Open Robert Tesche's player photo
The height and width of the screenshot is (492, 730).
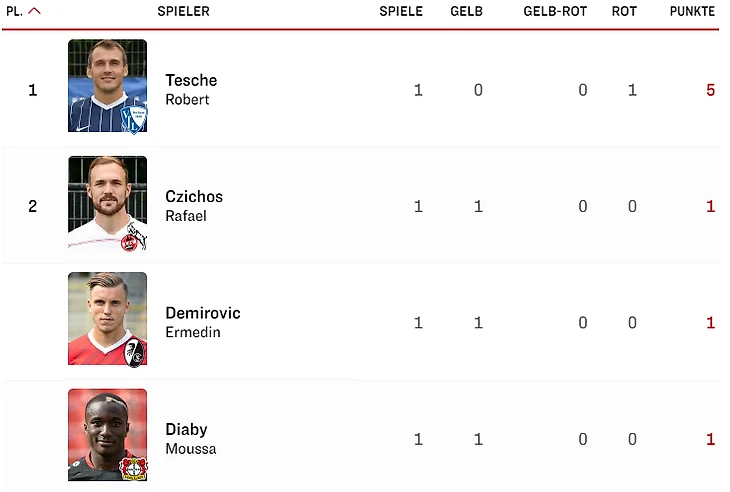107,86
